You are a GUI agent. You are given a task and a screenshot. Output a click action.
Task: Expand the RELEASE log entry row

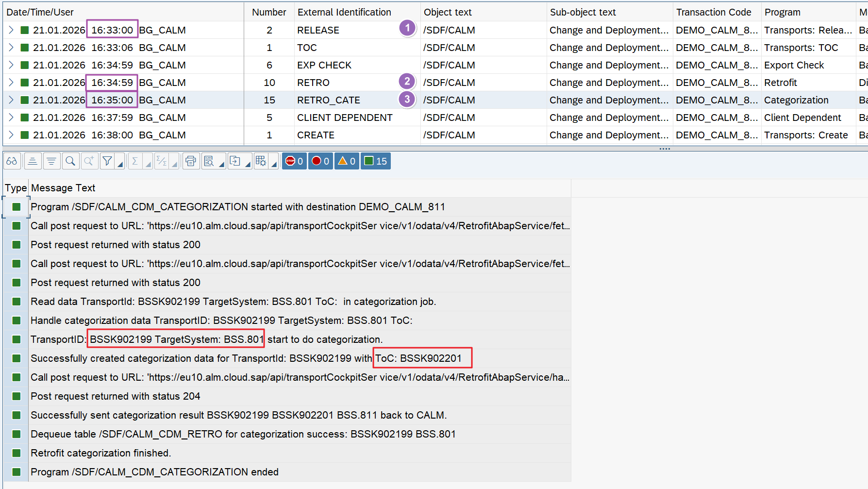pyautogui.click(x=11, y=30)
